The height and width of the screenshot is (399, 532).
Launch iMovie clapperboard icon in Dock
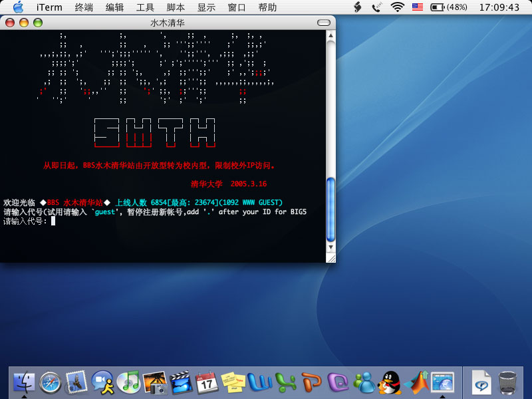[181, 383]
